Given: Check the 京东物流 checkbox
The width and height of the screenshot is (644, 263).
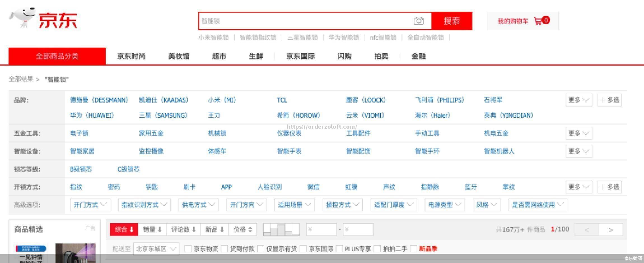Looking at the screenshot, I should 188,249.
